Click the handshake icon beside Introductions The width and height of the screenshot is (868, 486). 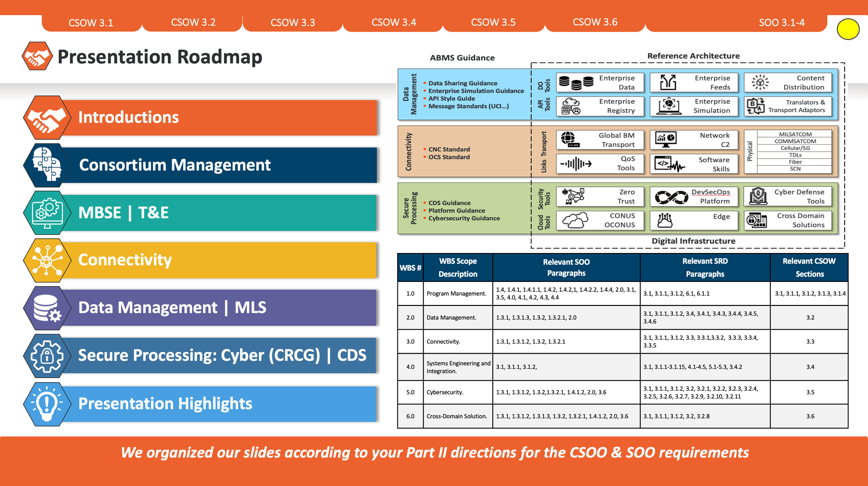(47, 118)
